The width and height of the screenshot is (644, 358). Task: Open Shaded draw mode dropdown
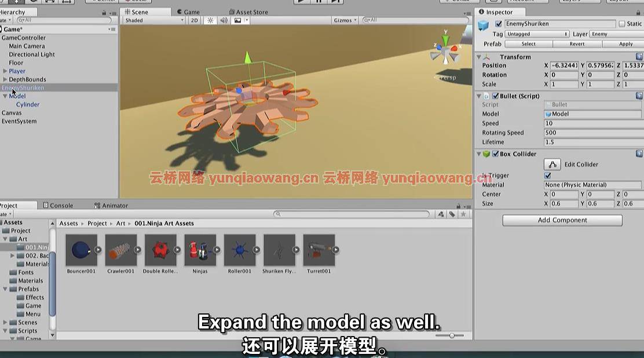(154, 20)
